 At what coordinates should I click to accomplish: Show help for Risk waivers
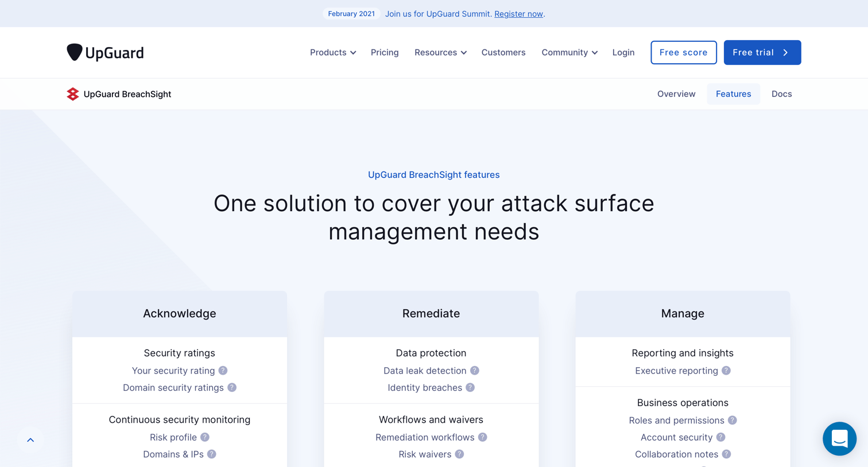coord(460,454)
